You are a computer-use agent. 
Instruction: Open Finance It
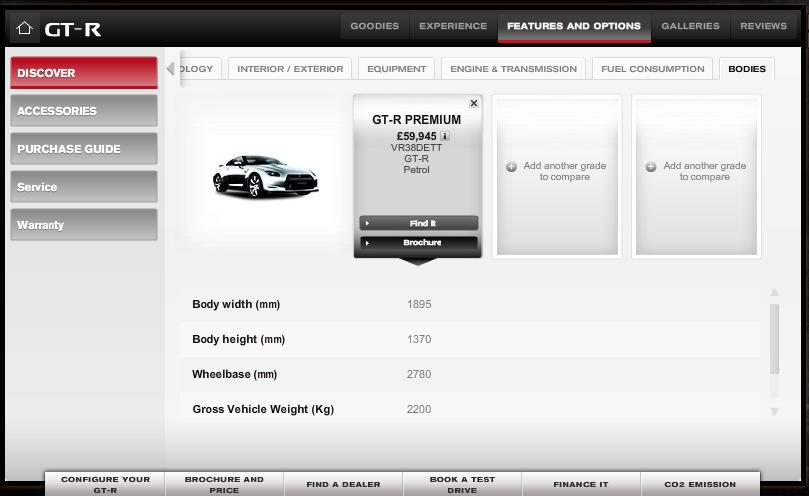(581, 484)
